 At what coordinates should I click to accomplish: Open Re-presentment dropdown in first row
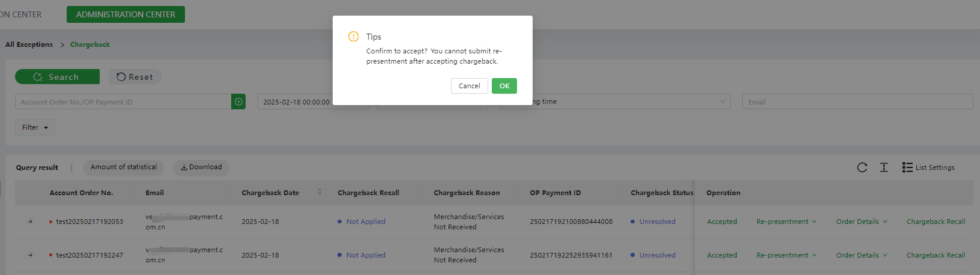(786, 222)
